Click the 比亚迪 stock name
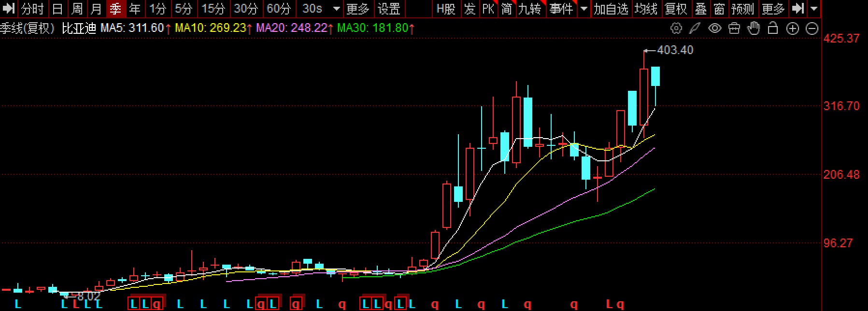Screen dimensions: 868x311 tap(79, 28)
